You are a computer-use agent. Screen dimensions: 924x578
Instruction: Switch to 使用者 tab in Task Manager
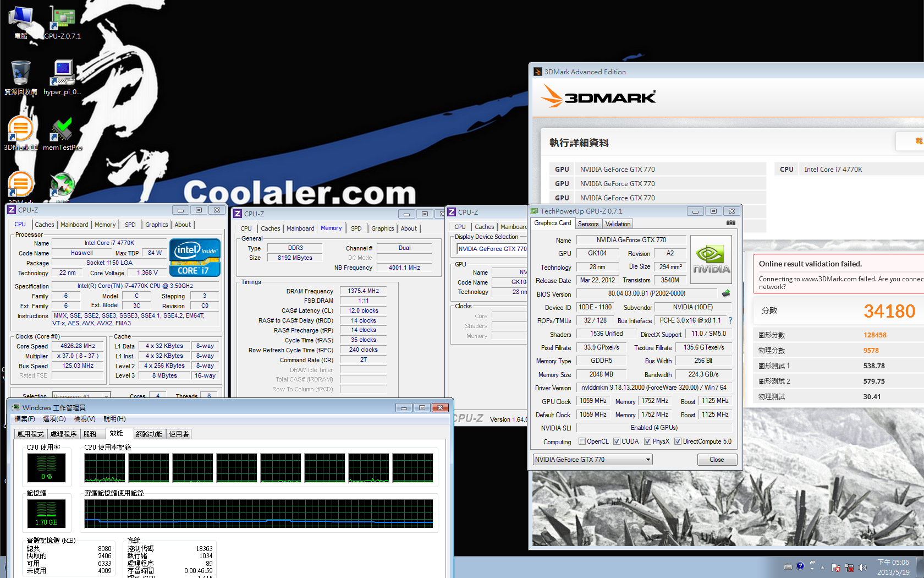179,434
